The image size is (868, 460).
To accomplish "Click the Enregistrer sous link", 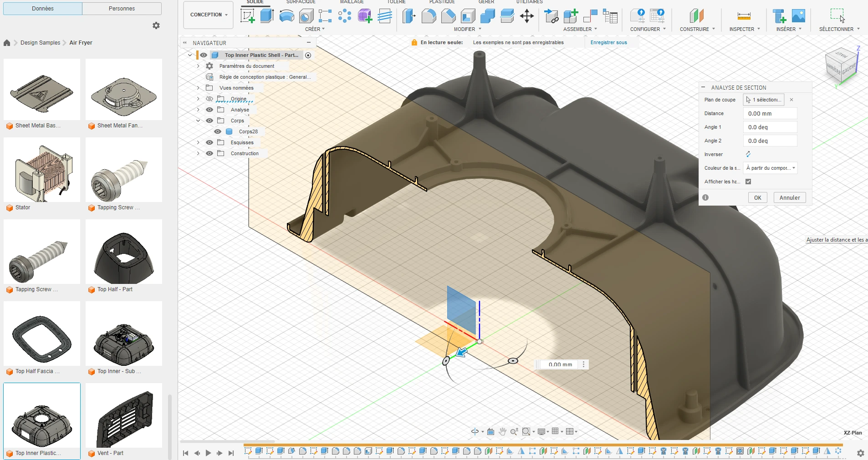I will click(x=608, y=42).
